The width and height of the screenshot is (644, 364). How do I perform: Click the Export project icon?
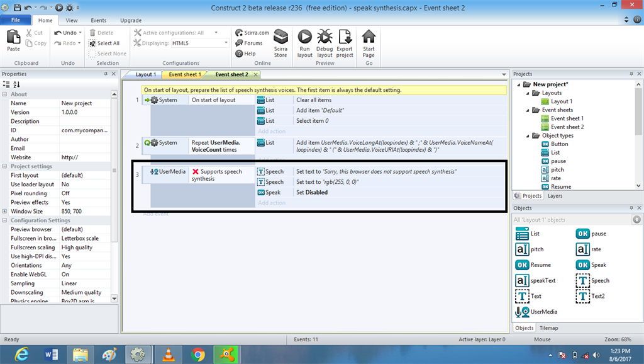345,37
